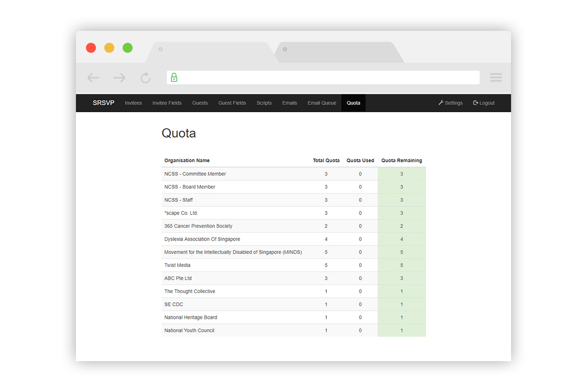This screenshot has height=392, width=588.
Task: Click the Twist Media row
Action: pos(294,265)
